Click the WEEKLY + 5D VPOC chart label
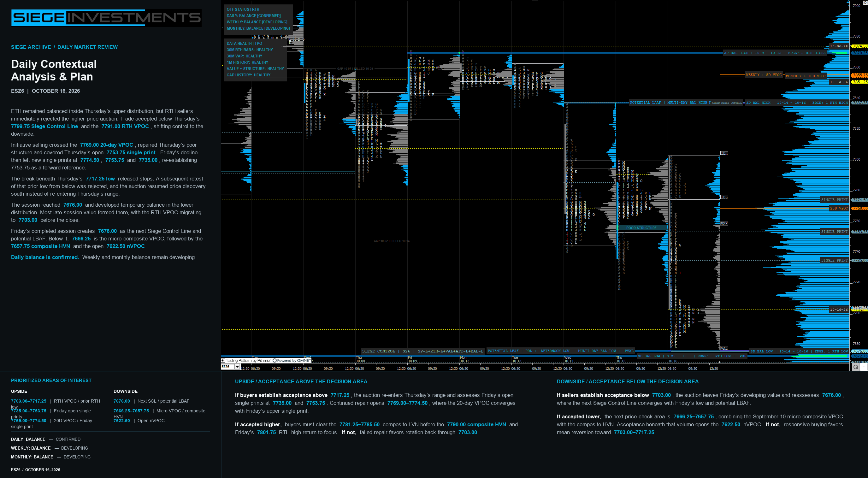868x478 pixels. point(764,75)
